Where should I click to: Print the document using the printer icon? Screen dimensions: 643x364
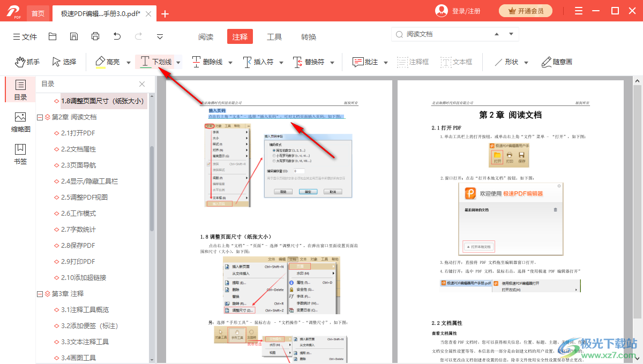(x=95, y=37)
